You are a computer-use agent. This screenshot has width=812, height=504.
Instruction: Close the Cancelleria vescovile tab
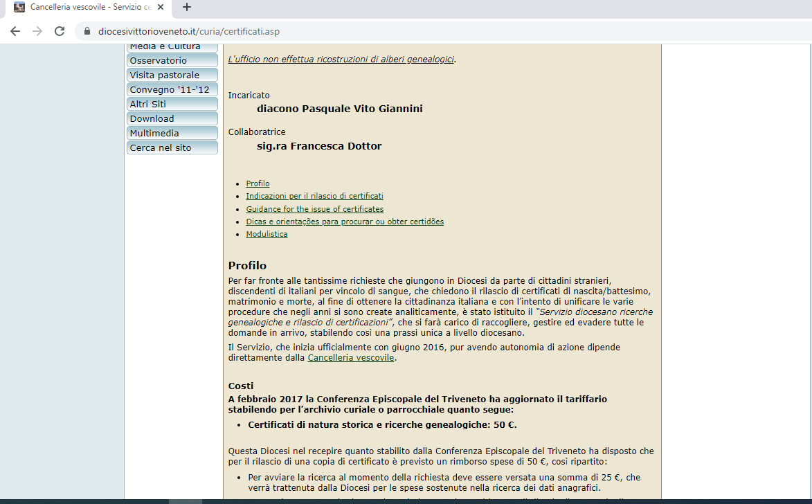click(161, 7)
